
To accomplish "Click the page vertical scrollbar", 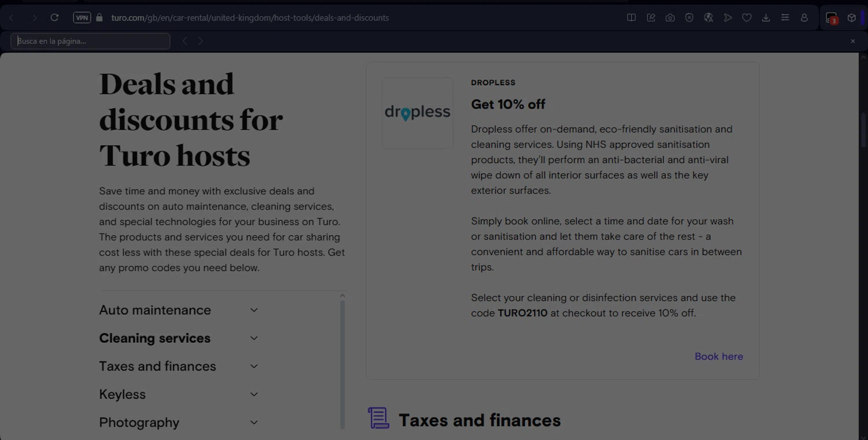I will 863,130.
